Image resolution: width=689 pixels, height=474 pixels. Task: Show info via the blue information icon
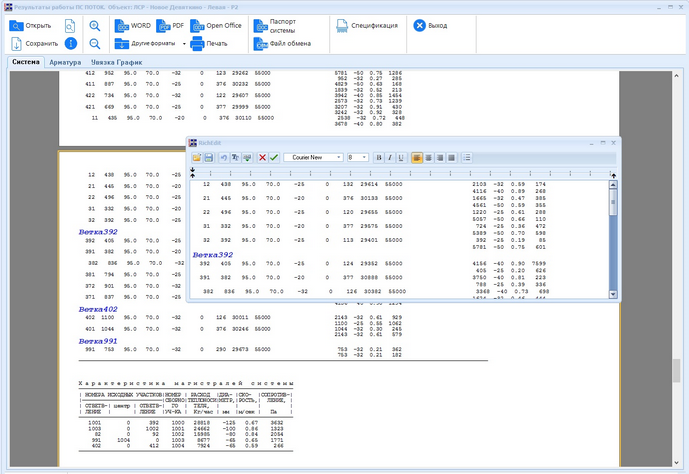pyautogui.click(x=71, y=43)
